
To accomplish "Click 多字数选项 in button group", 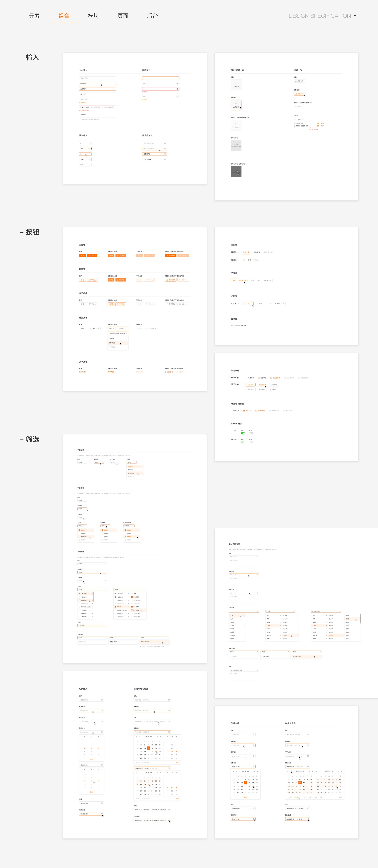I will click(x=267, y=280).
